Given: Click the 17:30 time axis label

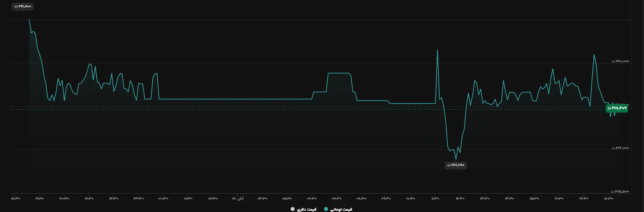Looking at the screenshot, I should 584,199.
